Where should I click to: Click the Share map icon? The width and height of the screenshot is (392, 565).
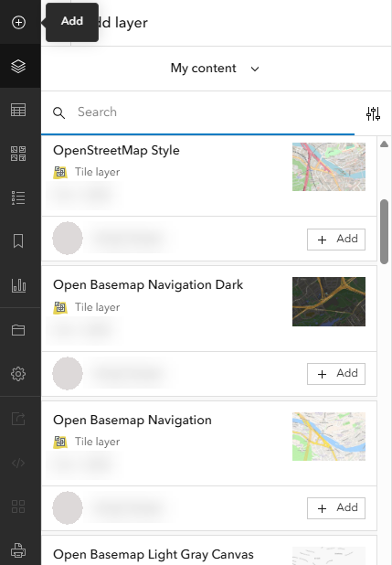point(18,419)
